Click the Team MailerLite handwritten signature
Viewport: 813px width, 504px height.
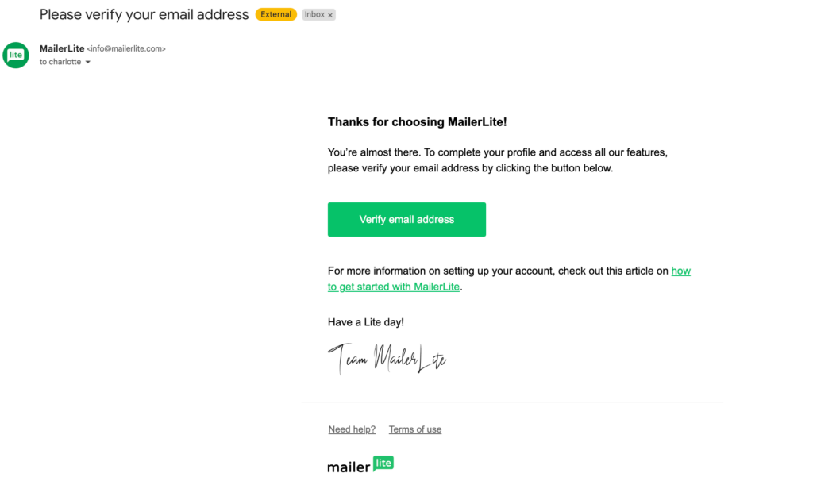click(x=387, y=359)
